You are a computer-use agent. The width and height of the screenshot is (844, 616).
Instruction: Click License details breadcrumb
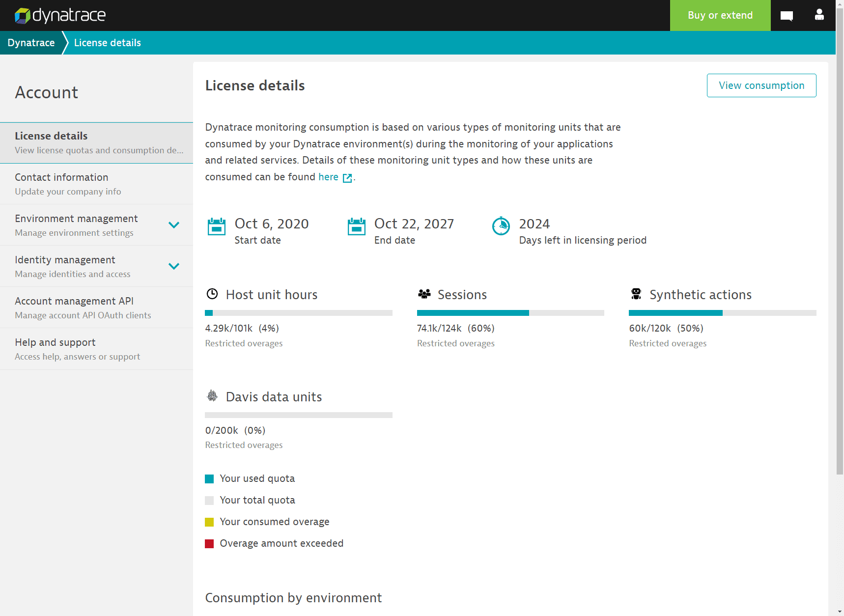pos(108,43)
